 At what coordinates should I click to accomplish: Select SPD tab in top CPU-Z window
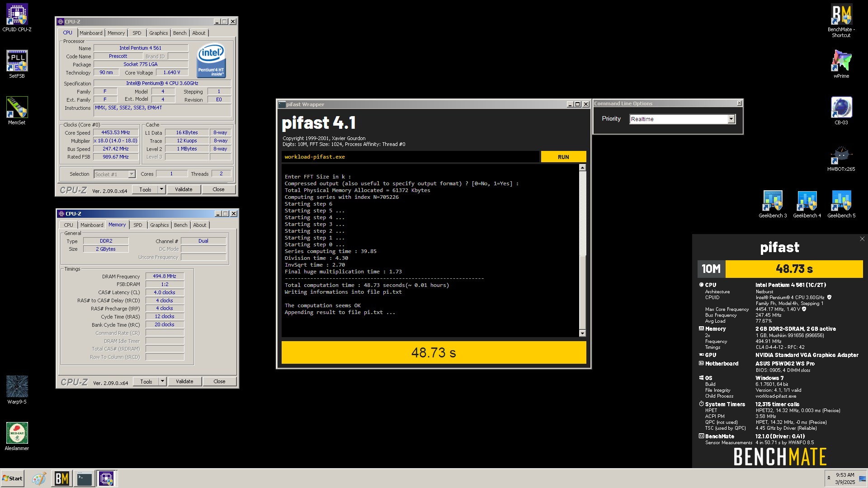coord(137,33)
